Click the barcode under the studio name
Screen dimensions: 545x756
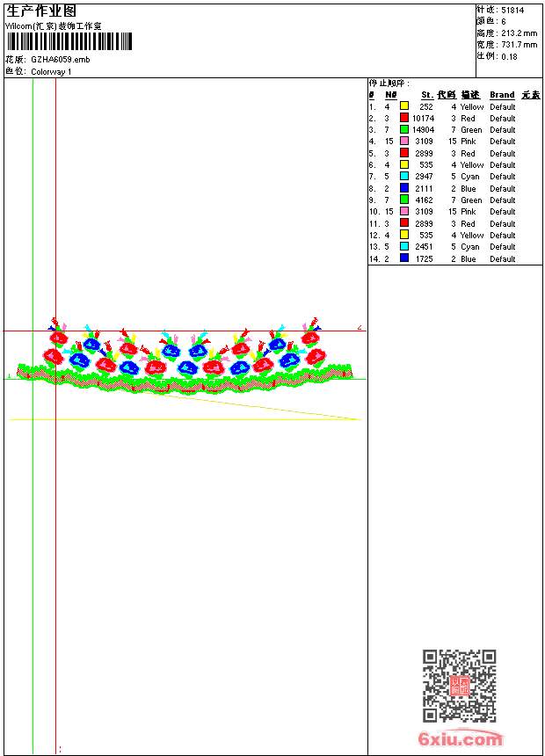tap(69, 41)
